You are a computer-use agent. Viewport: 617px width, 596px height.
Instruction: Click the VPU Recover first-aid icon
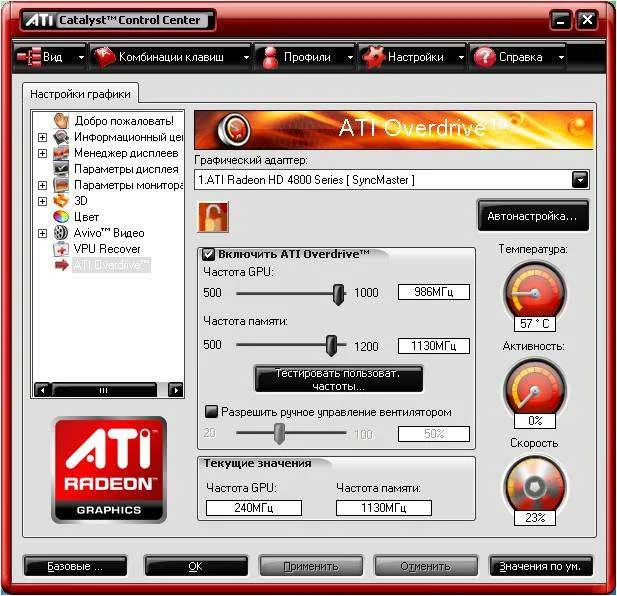61,249
